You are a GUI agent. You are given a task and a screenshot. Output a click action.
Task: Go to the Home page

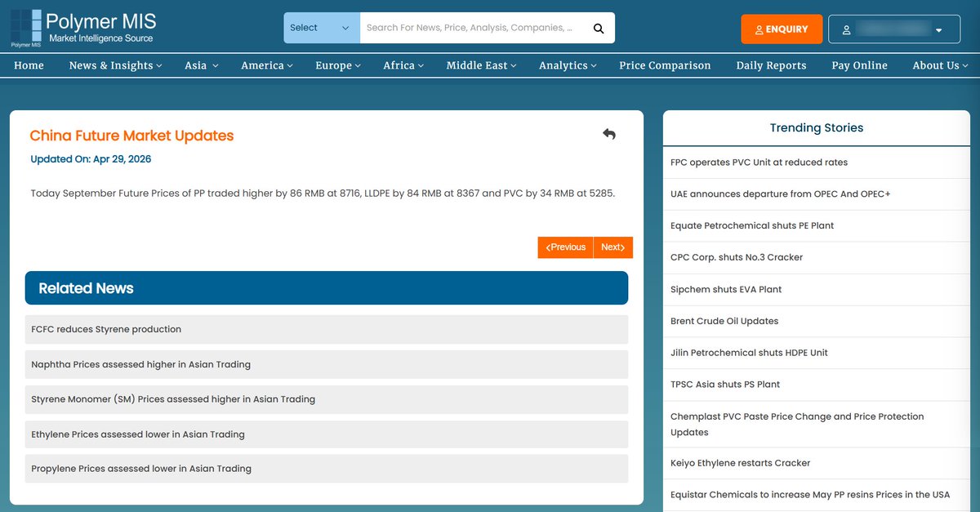pos(29,65)
